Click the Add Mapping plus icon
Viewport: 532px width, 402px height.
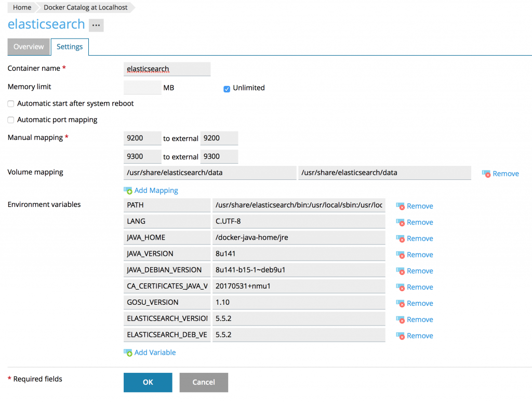(x=128, y=190)
